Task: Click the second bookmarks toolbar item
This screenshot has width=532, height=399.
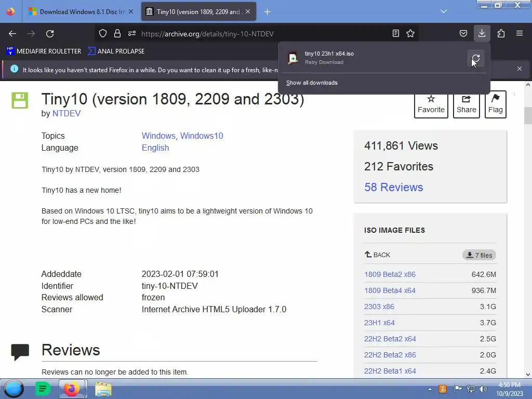Action: (116, 51)
